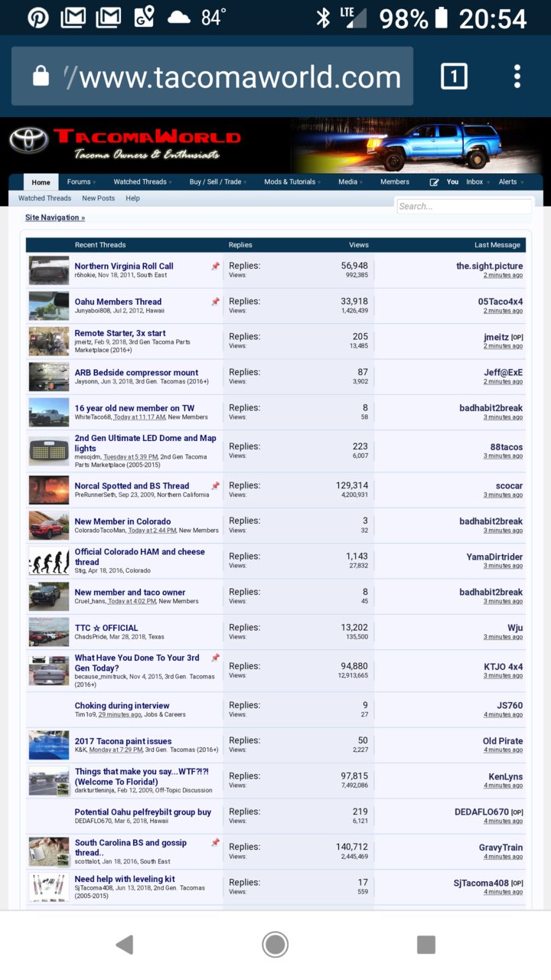View user Old Pirate's profile
The width and height of the screenshot is (551, 980).
click(x=503, y=741)
